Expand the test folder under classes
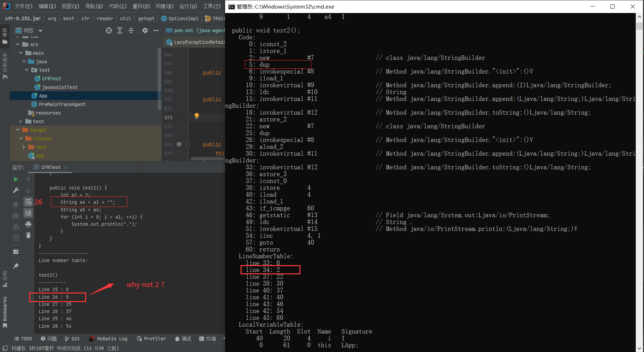This screenshot has height=352, width=644. pos(23,147)
